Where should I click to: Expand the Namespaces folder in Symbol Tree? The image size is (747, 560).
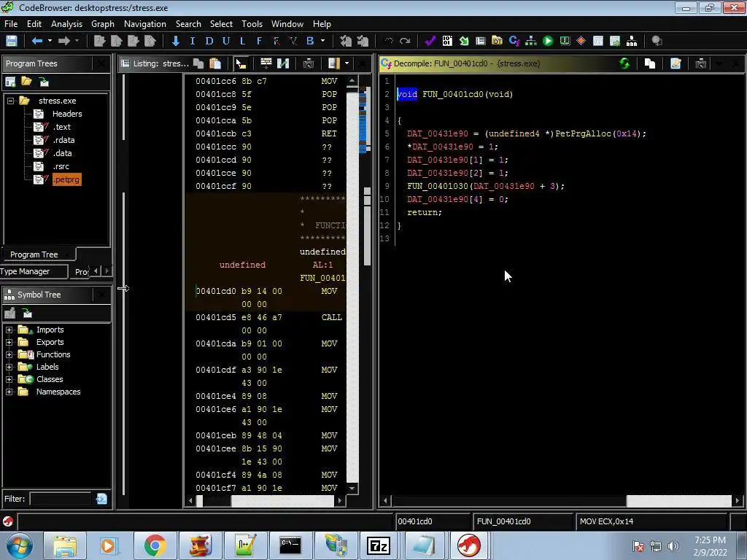[9, 392]
